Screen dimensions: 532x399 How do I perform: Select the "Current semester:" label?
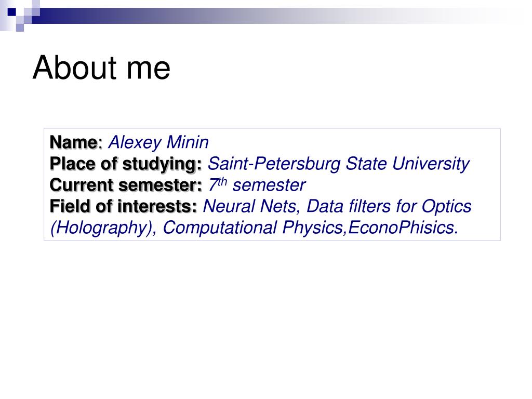[x=126, y=185]
